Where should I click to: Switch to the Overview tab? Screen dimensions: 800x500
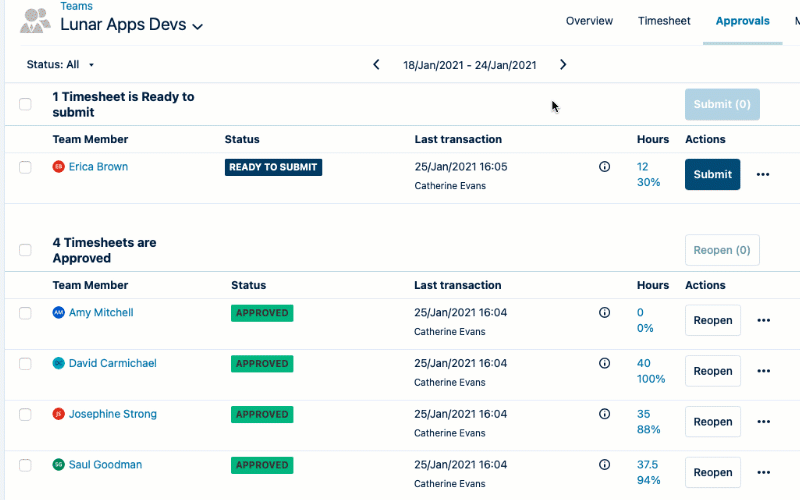[589, 21]
